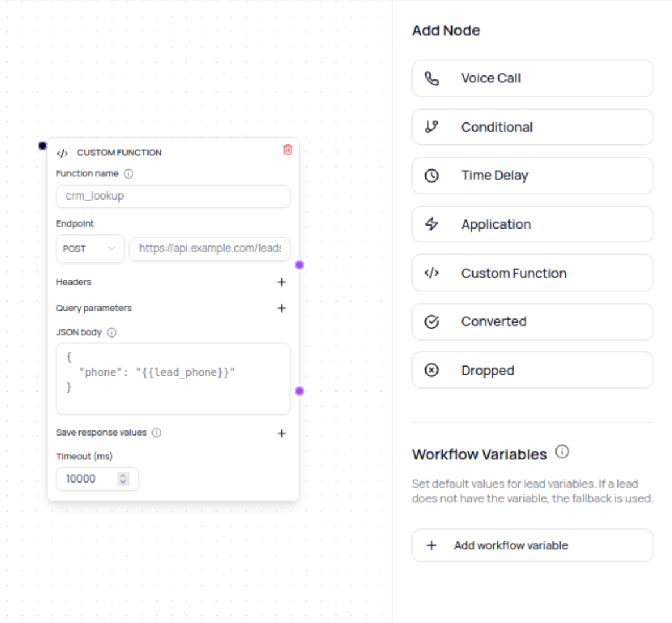
Task: Click the branch icon on Conditional
Action: pos(432,127)
